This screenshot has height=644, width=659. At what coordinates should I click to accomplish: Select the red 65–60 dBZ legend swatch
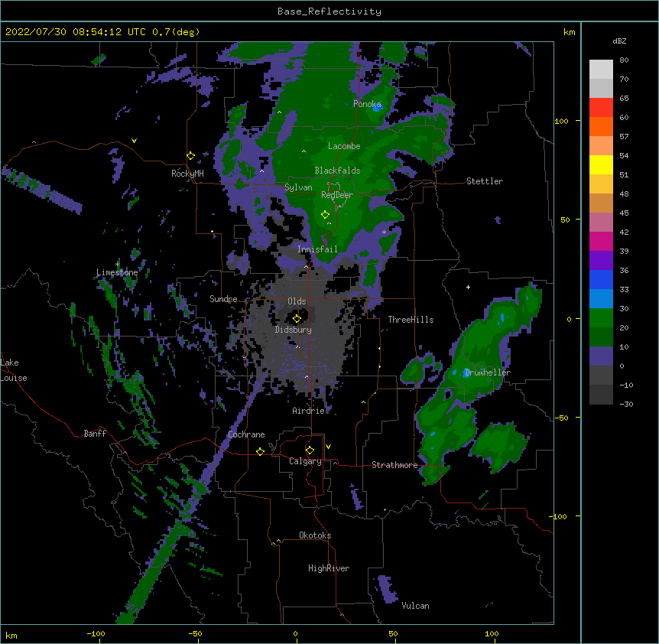pyautogui.click(x=601, y=108)
